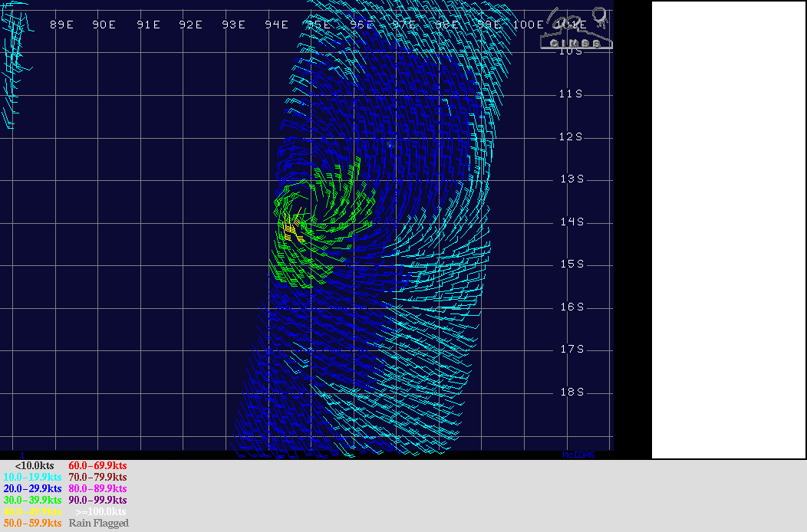Click the 15S latitude label
This screenshot has width=807, height=532.
pos(572,264)
